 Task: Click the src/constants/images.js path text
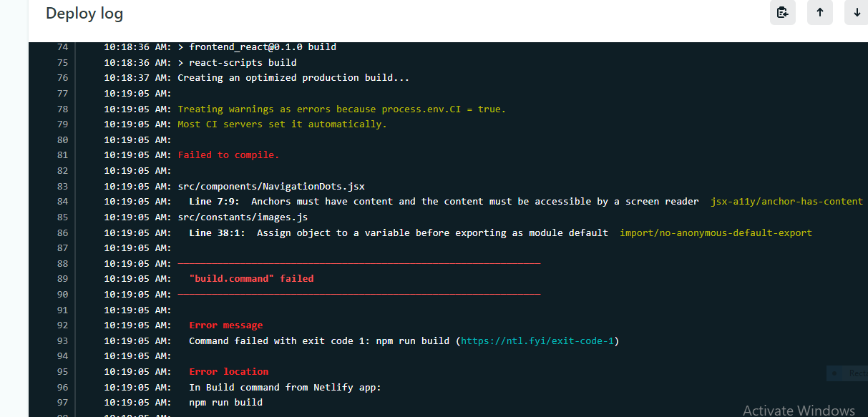(x=242, y=217)
